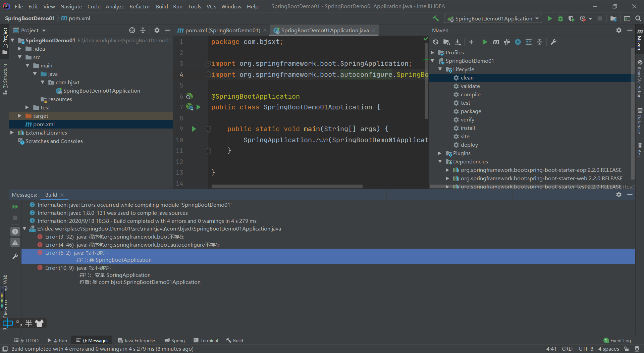
Task: Open TODO tool window button
Action: [x=26, y=340]
